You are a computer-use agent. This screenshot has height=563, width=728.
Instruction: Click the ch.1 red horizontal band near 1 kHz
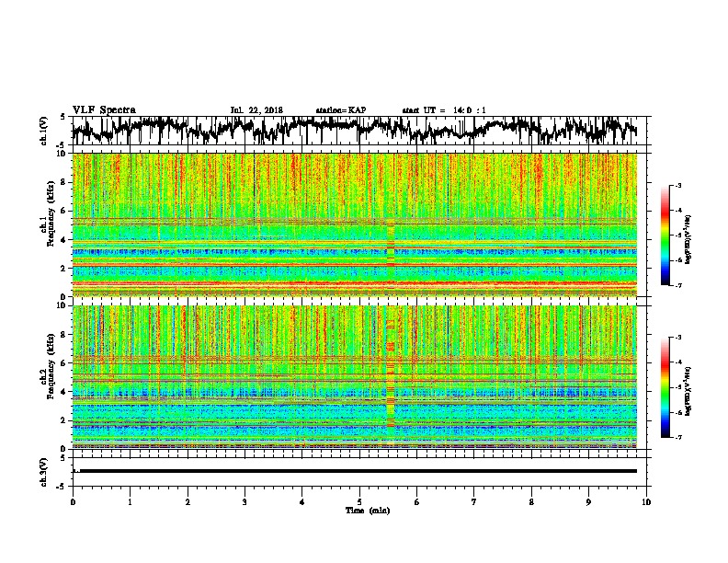(x=354, y=282)
